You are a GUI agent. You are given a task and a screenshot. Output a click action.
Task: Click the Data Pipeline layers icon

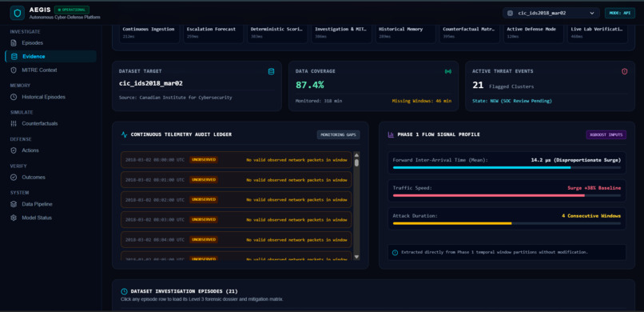click(14, 204)
